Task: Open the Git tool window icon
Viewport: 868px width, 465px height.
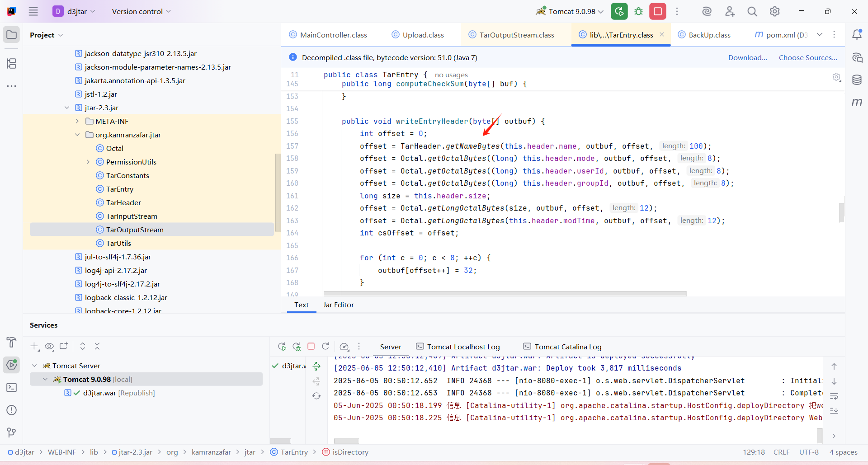Action: point(12,432)
